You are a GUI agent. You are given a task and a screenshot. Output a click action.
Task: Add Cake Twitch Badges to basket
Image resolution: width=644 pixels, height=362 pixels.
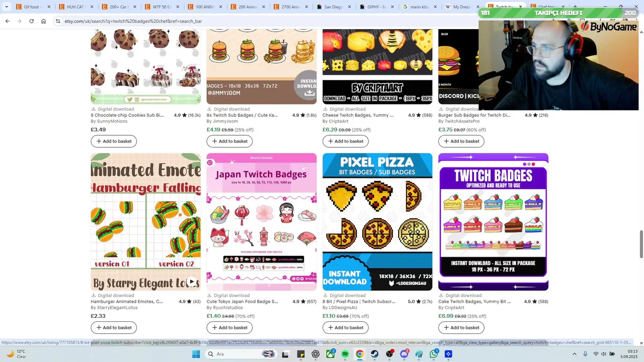click(461, 328)
